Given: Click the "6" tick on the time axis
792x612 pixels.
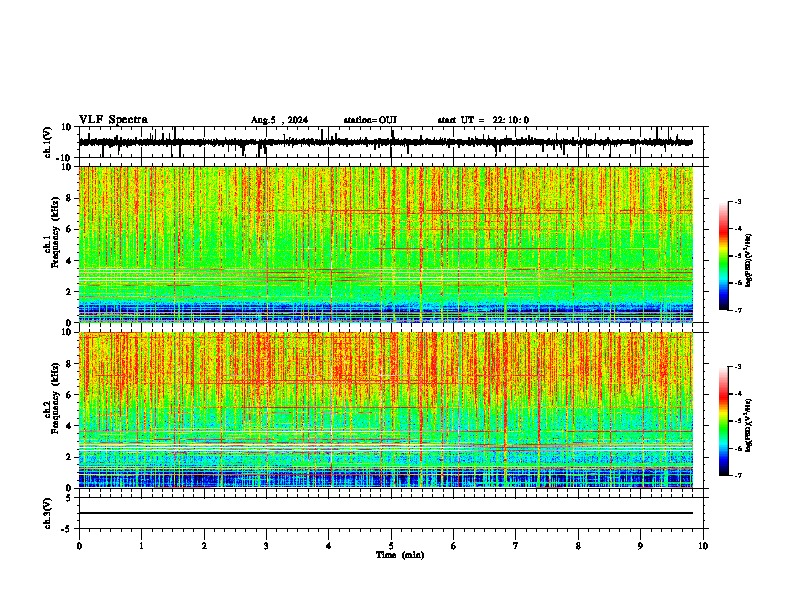Looking at the screenshot, I should click(454, 546).
